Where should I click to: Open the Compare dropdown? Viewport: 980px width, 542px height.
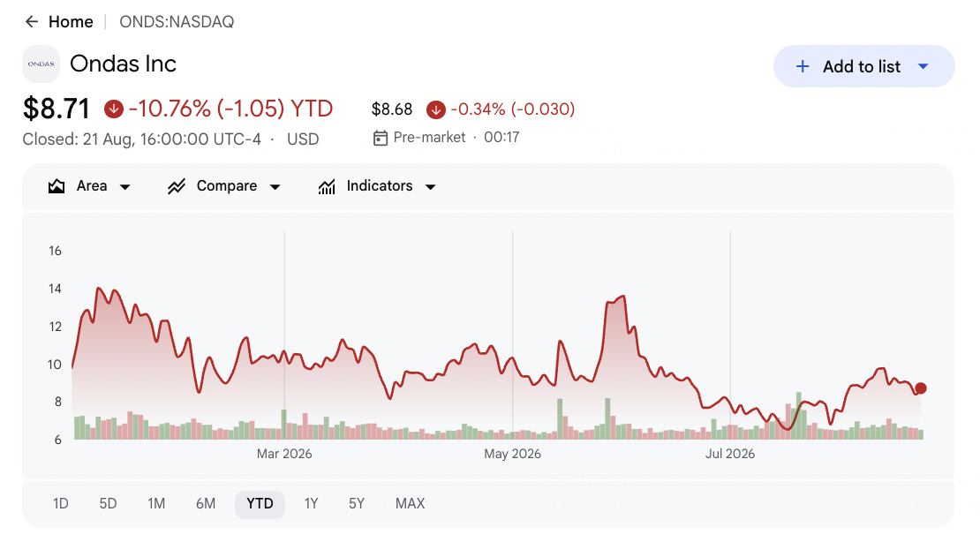tap(223, 186)
